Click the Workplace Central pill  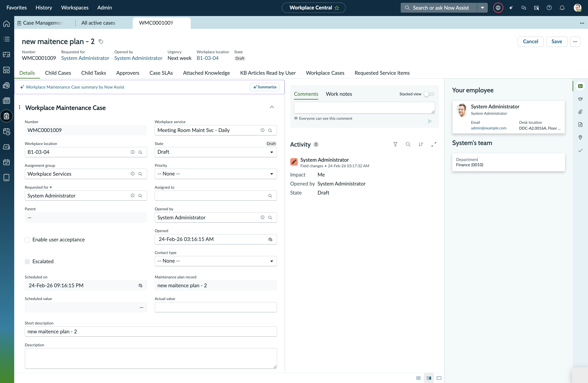coord(314,8)
